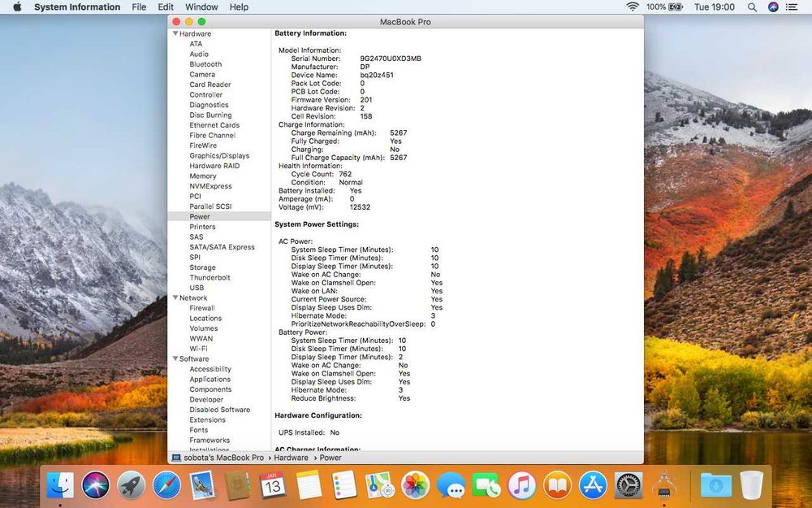Open Downloads folder in the Dock
Screen dimensions: 812x508
(x=715, y=486)
